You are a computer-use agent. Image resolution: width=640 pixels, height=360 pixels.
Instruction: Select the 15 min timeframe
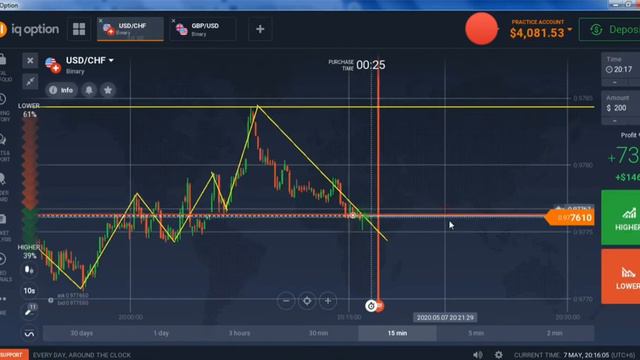(x=397, y=333)
